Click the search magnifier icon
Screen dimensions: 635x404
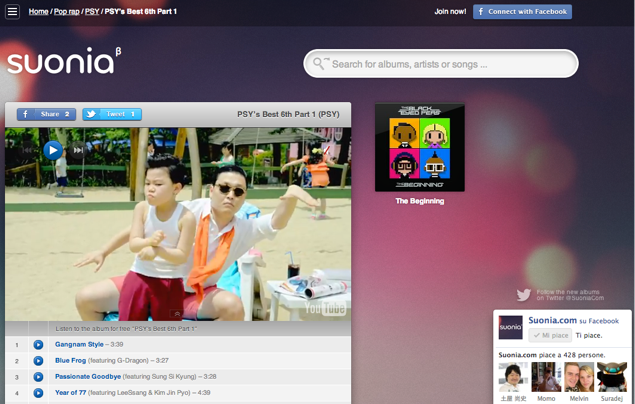coord(320,64)
